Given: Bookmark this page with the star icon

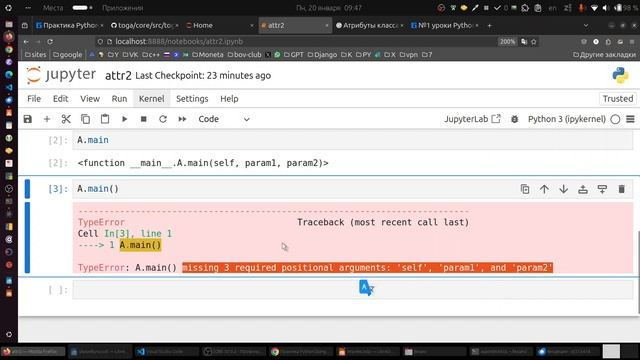Looking at the screenshot, I should click(x=533, y=42).
